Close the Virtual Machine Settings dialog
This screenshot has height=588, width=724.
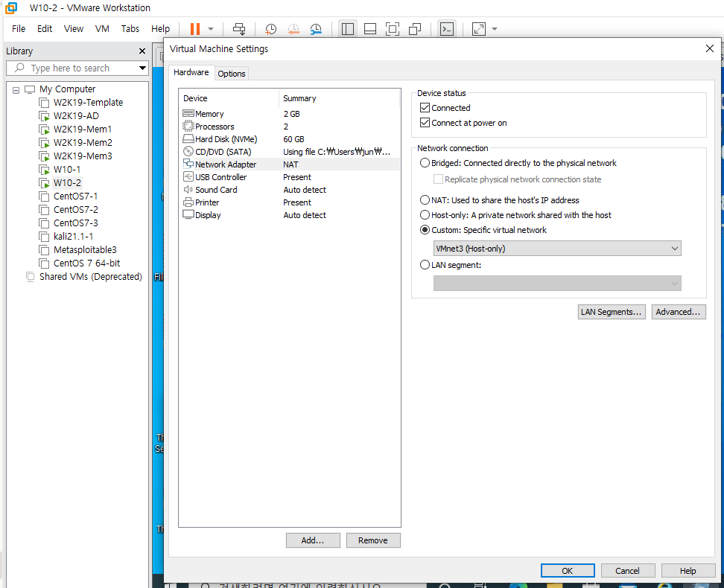710,48
